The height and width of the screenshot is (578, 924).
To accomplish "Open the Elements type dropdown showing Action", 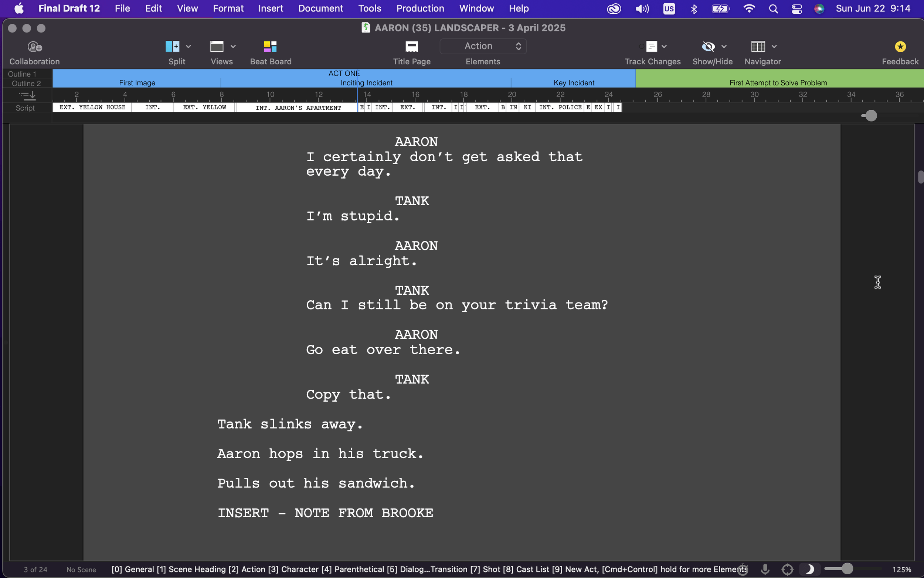I will point(483,46).
